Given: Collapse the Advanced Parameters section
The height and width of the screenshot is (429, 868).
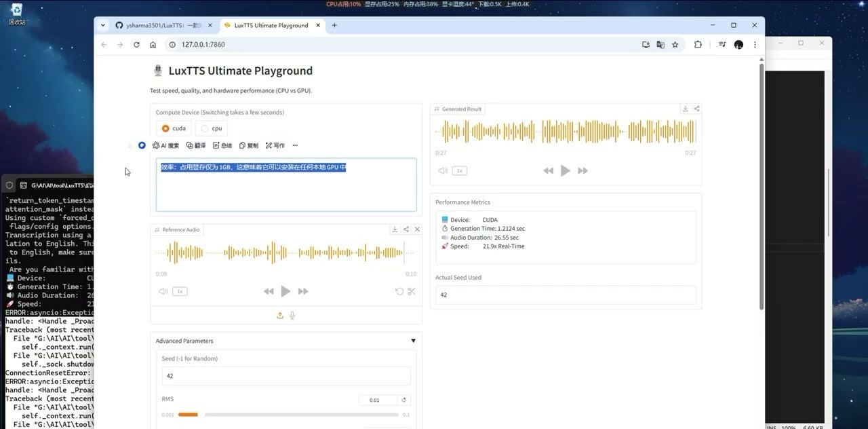Looking at the screenshot, I should [413, 341].
